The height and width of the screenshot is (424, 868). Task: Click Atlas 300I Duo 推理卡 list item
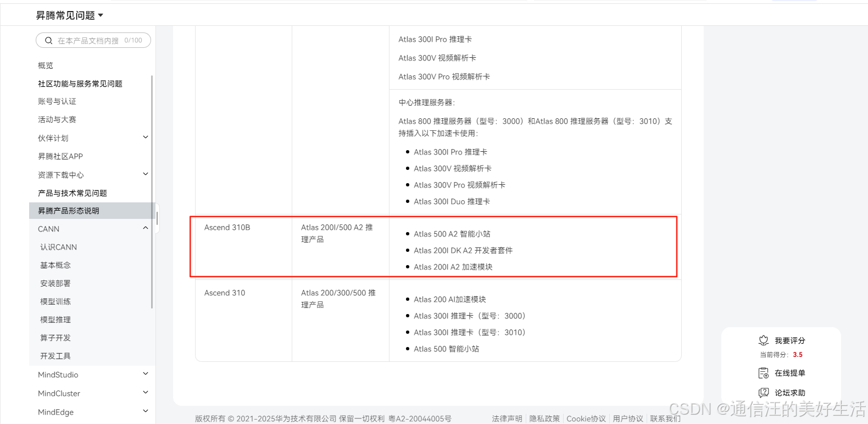pyautogui.click(x=452, y=201)
